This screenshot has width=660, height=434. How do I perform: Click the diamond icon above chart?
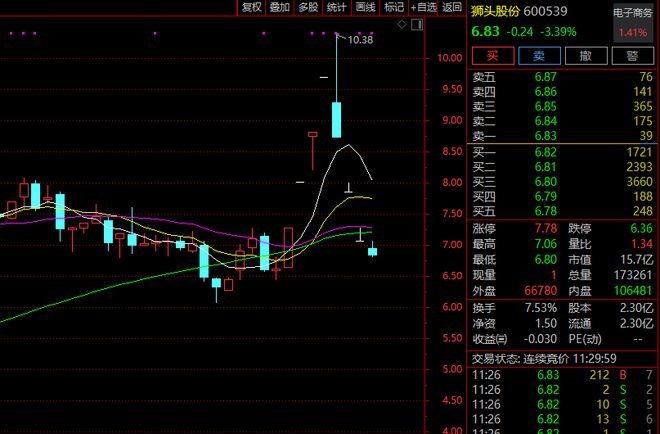tap(402, 24)
